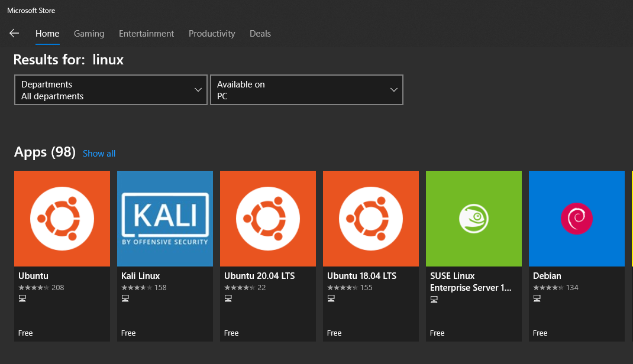Click the PC device icon under Ubuntu 20.04 LTS
Screen dimensions: 633x364
pyautogui.click(x=228, y=298)
